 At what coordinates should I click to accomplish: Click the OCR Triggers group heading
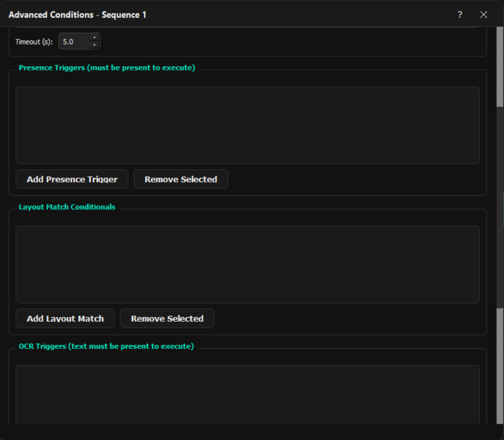point(106,346)
